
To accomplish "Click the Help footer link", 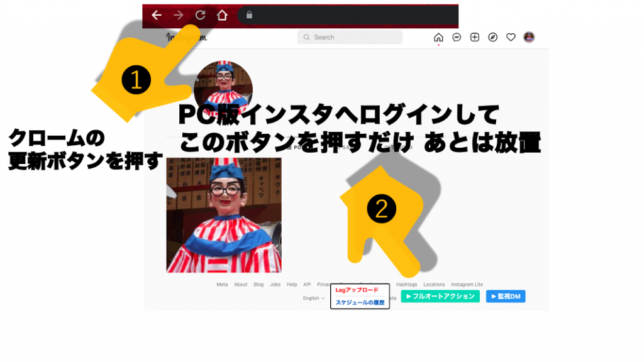I will click(x=292, y=285).
